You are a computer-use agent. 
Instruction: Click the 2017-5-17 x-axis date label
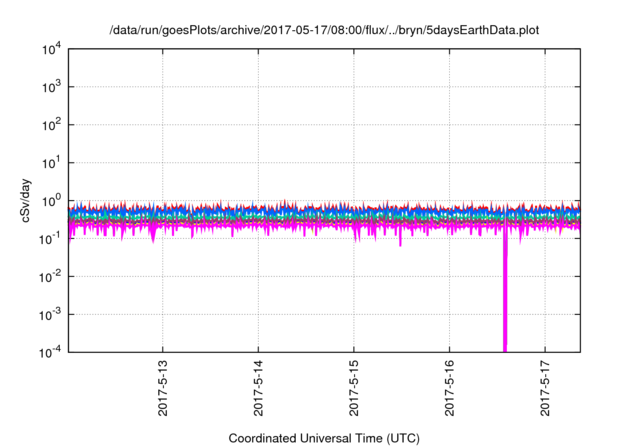(x=545, y=388)
